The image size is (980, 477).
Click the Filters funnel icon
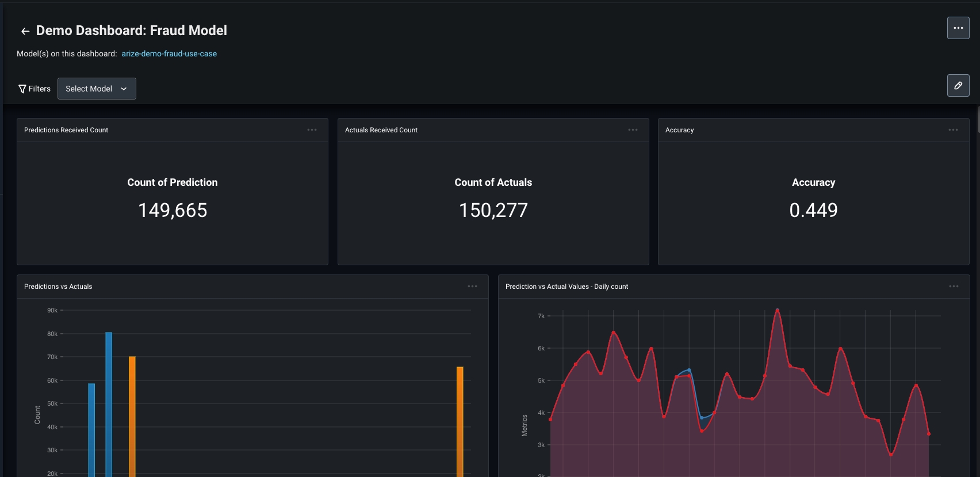(x=22, y=89)
